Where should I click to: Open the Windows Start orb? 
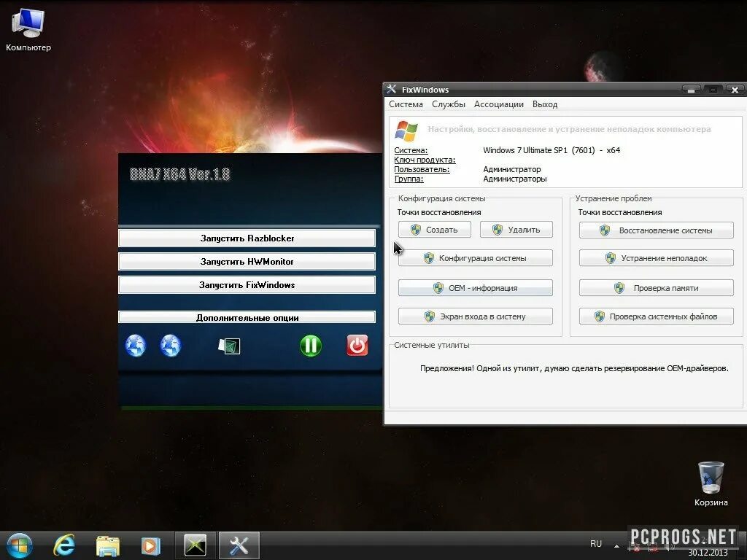pyautogui.click(x=19, y=545)
